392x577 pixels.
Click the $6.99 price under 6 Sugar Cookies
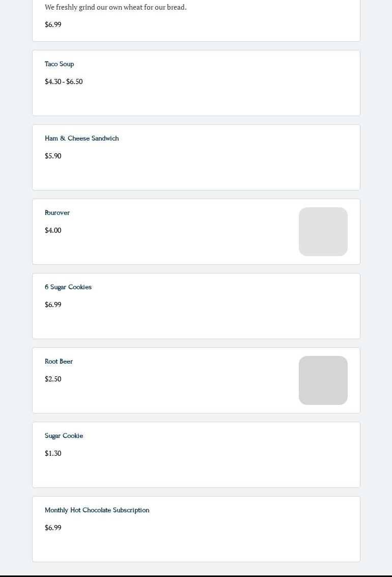click(53, 305)
